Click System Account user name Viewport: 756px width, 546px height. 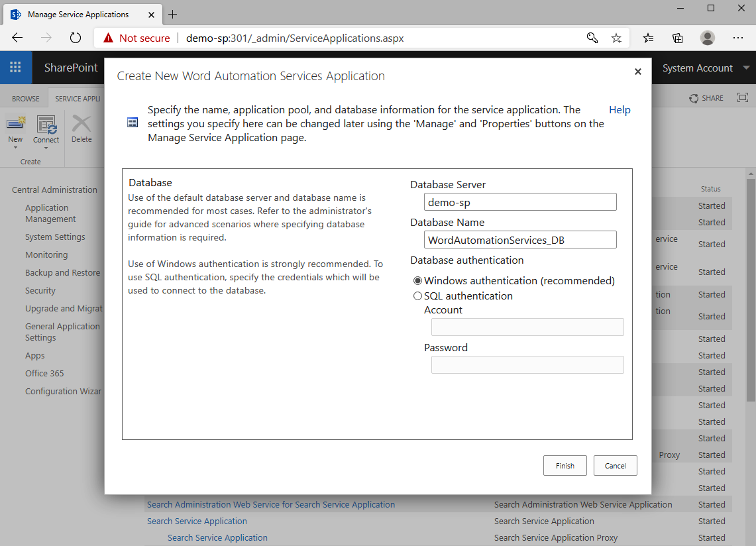tap(697, 68)
